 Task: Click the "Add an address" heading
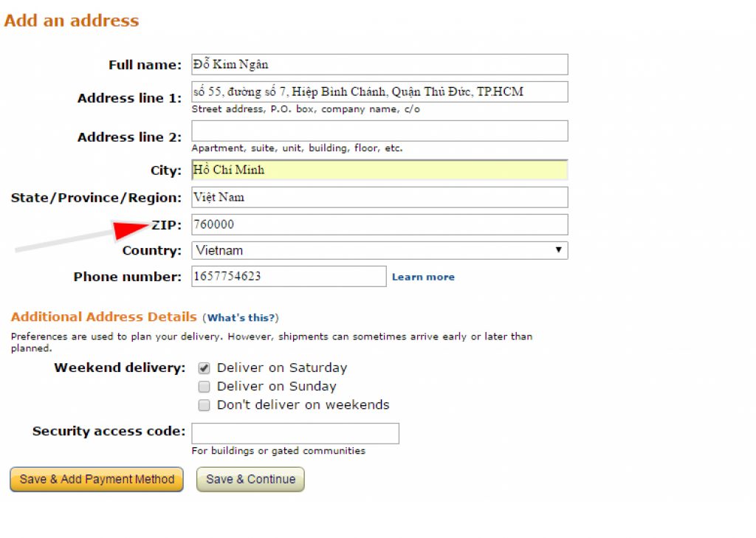(x=71, y=21)
